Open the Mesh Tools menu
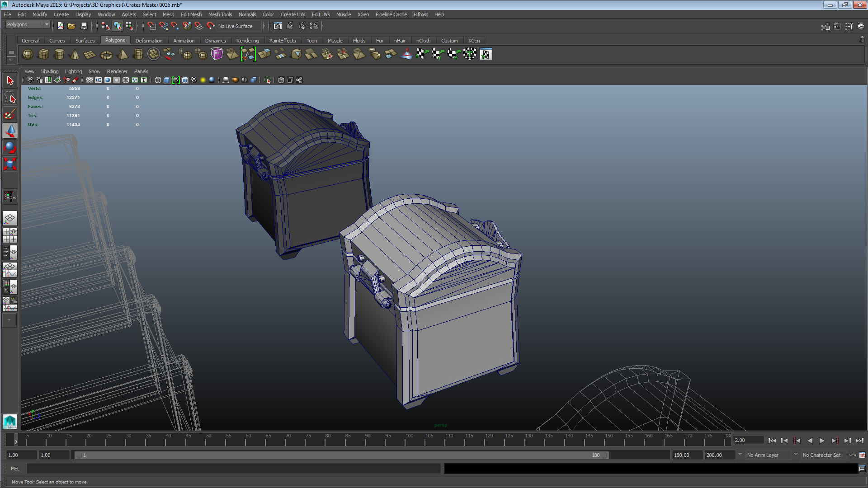The height and width of the screenshot is (488, 868). click(220, 14)
